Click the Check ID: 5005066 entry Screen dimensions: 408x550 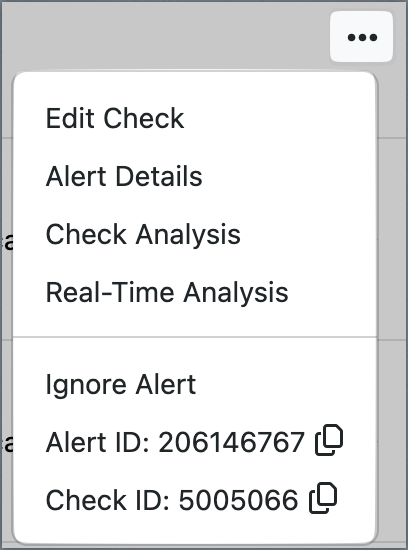click(195, 500)
